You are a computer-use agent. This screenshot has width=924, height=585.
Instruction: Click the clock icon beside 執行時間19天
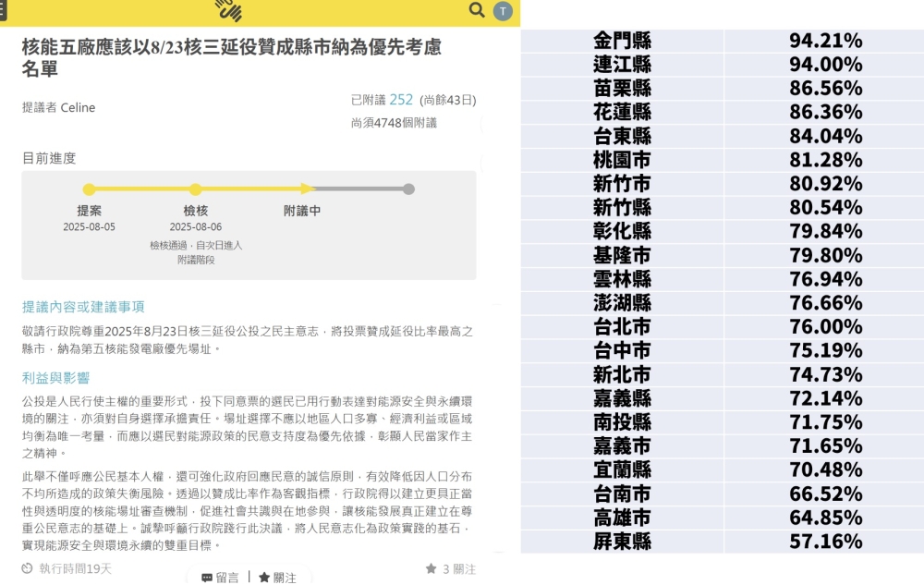point(27,568)
